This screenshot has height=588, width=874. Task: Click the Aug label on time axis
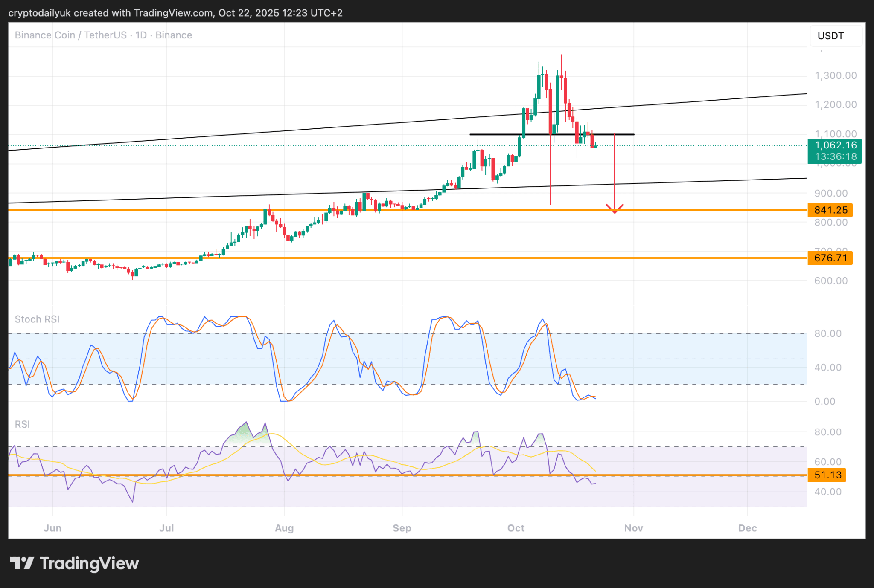pos(284,528)
